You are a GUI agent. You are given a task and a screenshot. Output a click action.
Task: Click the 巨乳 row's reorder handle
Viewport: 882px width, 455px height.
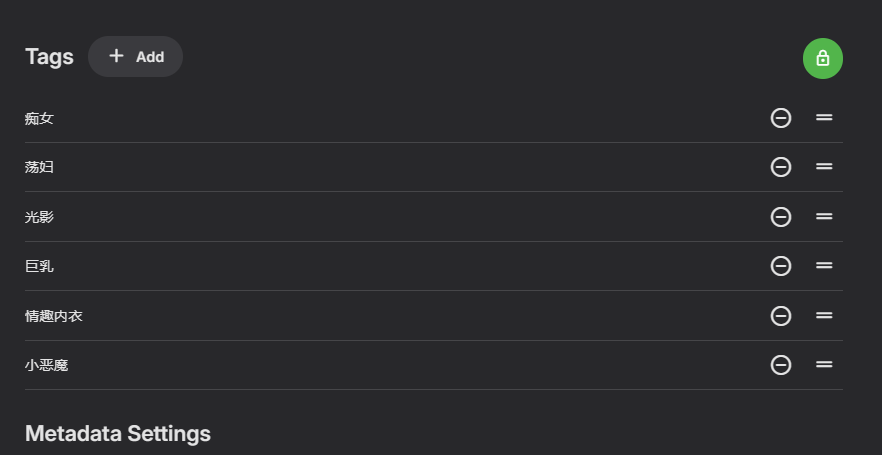[x=824, y=266]
